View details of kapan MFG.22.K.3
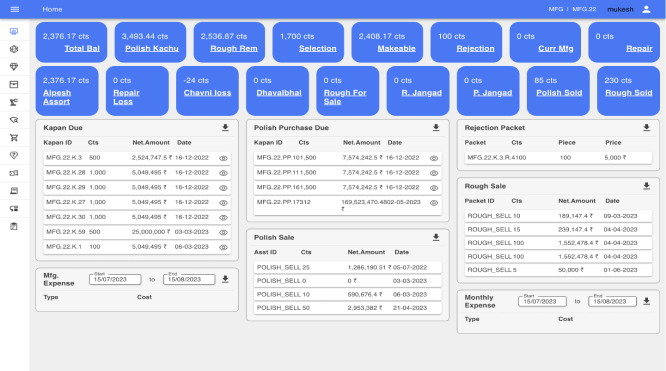666x371 pixels. 223,158
